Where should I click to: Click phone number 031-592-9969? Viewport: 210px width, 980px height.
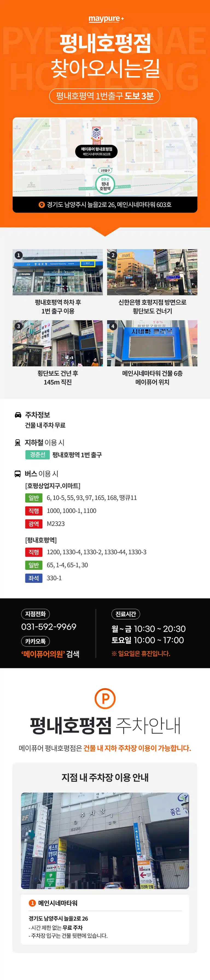point(49,627)
